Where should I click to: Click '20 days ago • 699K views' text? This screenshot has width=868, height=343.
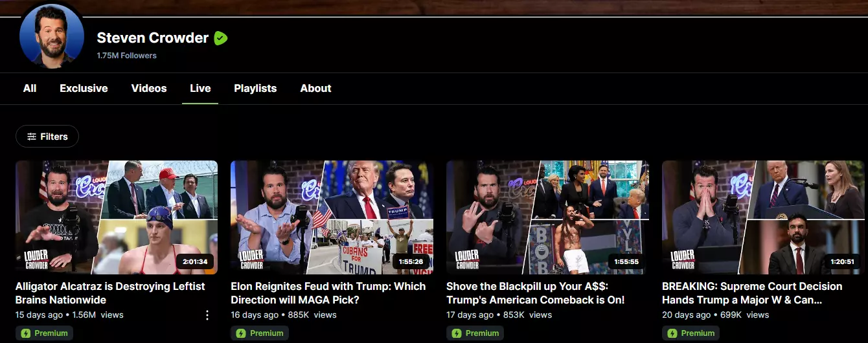[716, 315]
